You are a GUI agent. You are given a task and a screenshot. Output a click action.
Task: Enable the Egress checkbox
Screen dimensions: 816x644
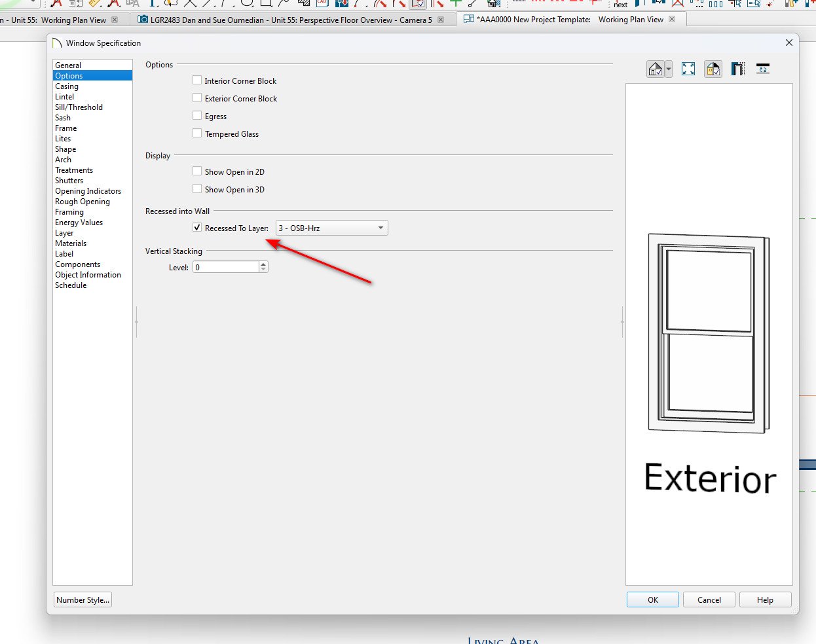(x=197, y=116)
